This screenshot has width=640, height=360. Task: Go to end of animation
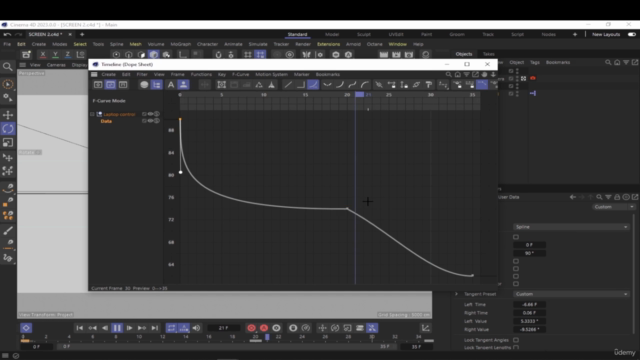155,328
